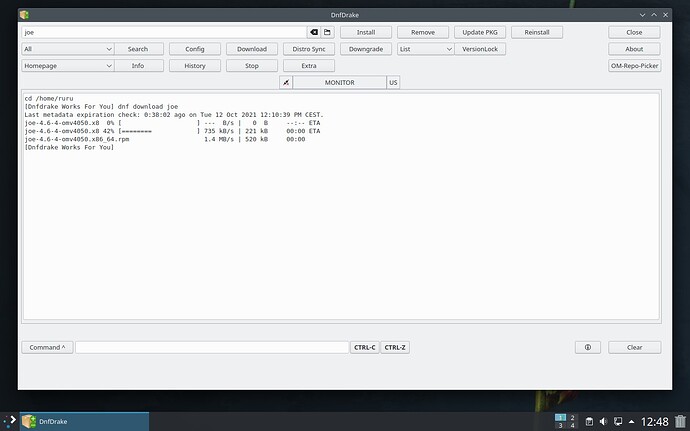
Task: Click the Downgrade button
Action: 366,49
